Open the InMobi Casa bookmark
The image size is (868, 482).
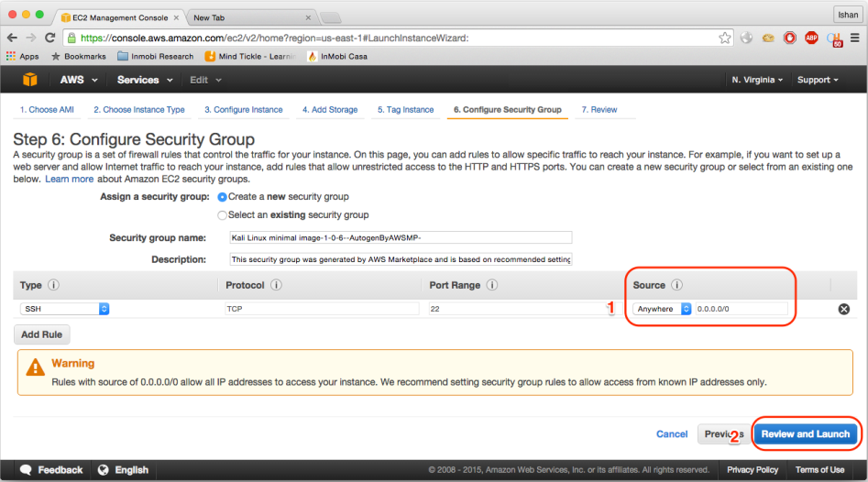[x=337, y=56]
